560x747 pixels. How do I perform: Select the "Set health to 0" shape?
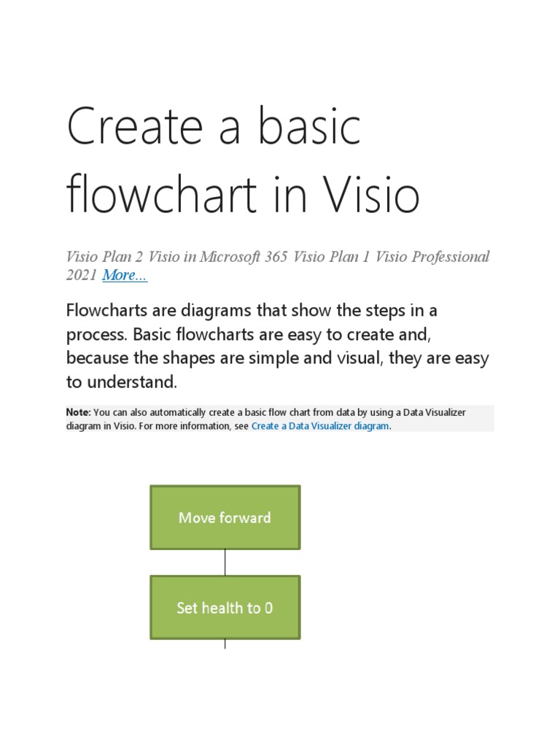pos(225,608)
